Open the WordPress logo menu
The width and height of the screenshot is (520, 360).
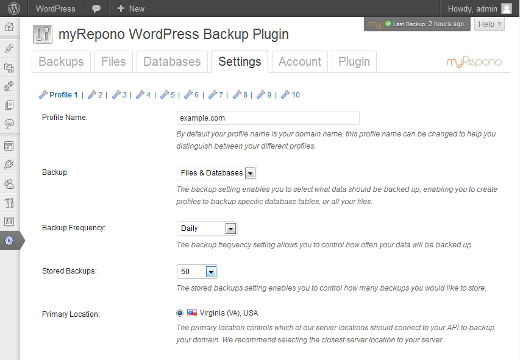14,8
